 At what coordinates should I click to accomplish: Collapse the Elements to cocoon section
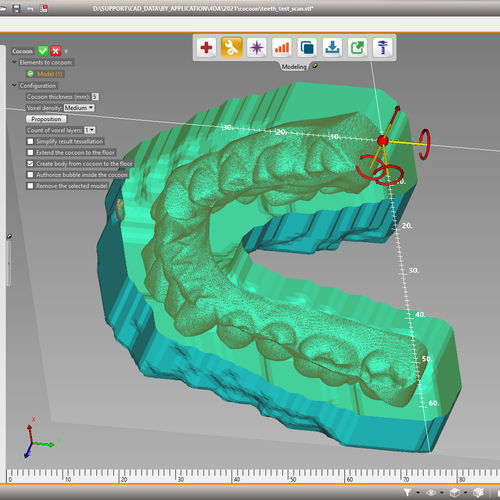pyautogui.click(x=14, y=62)
